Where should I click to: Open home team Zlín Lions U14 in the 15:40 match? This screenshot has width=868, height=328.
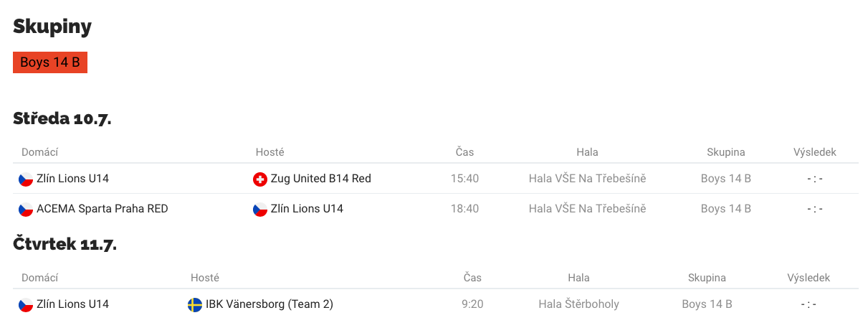(72, 179)
